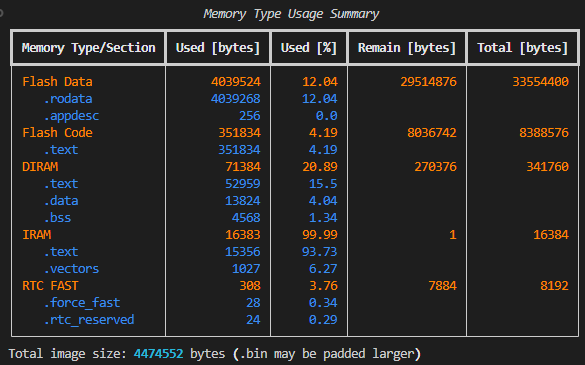Click the IRAM total 16384
The image size is (585, 365).
[x=551, y=235]
